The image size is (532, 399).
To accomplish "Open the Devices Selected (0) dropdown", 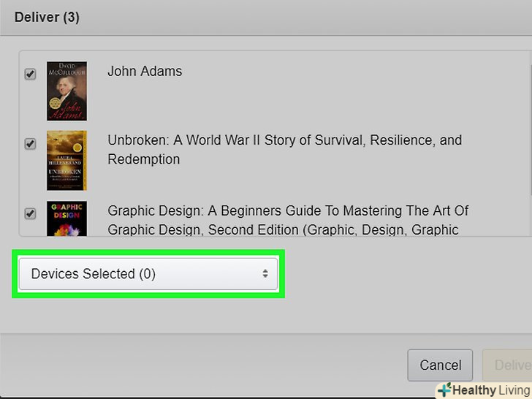I will click(148, 274).
